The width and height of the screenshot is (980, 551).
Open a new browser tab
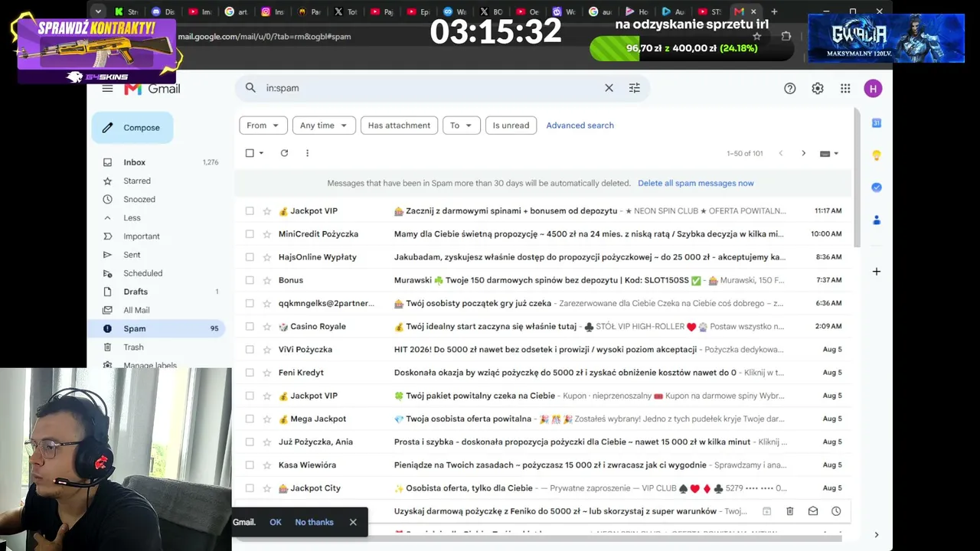[774, 11]
